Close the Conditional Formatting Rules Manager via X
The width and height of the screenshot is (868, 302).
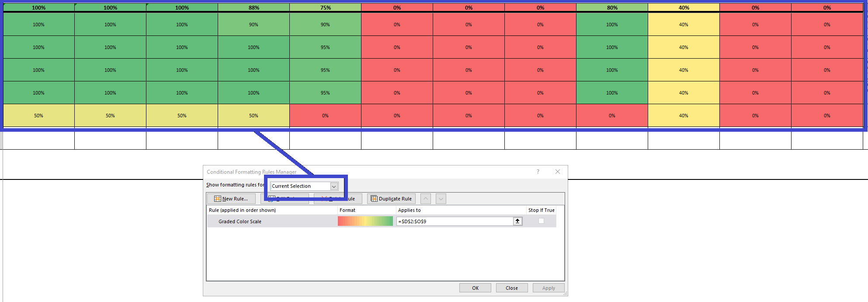558,172
